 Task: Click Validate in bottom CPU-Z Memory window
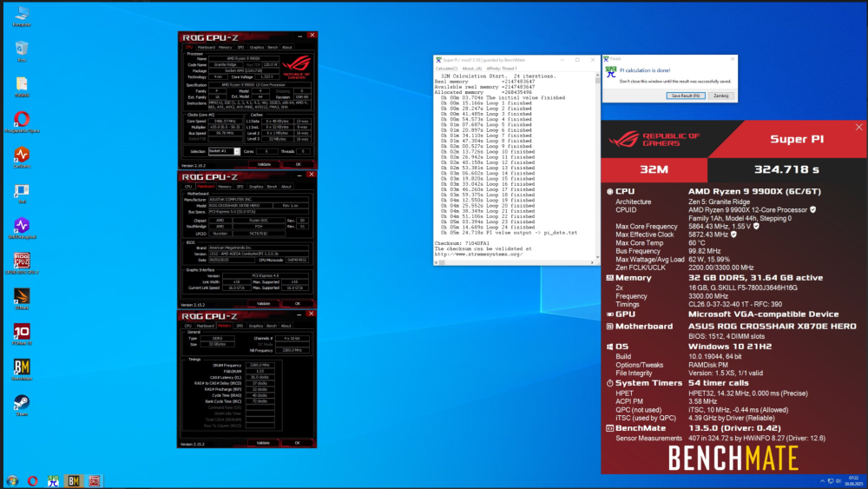coord(263,443)
